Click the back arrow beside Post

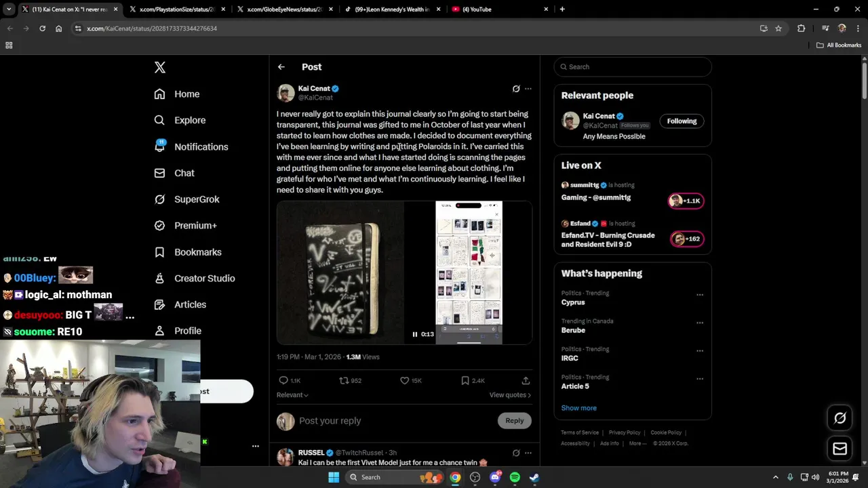coord(281,66)
